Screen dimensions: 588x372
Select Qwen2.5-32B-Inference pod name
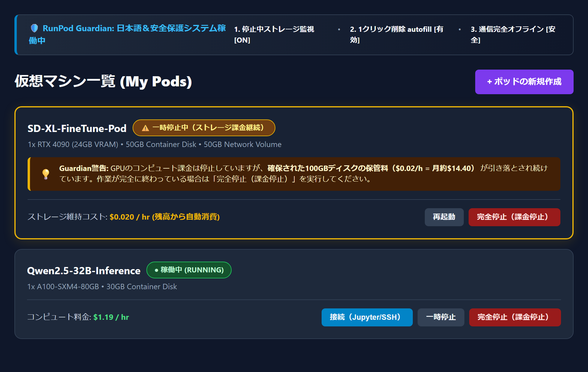click(x=84, y=271)
